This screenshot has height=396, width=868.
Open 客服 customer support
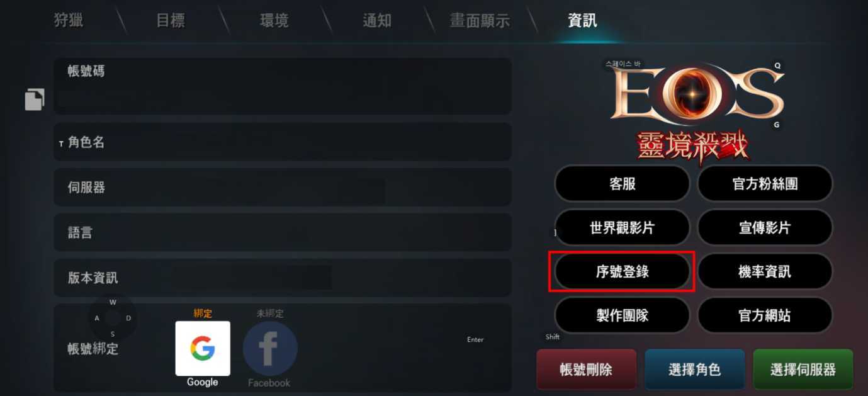point(623,184)
